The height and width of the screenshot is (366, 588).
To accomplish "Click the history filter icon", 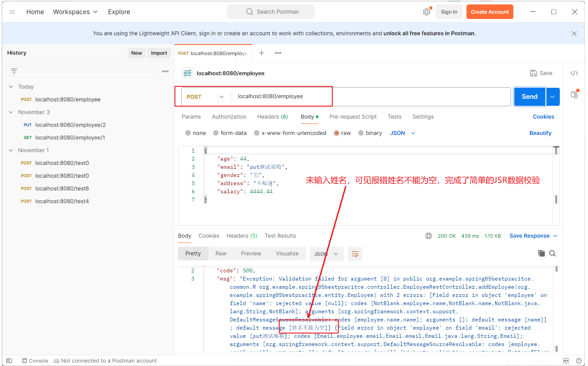I will (x=14, y=71).
